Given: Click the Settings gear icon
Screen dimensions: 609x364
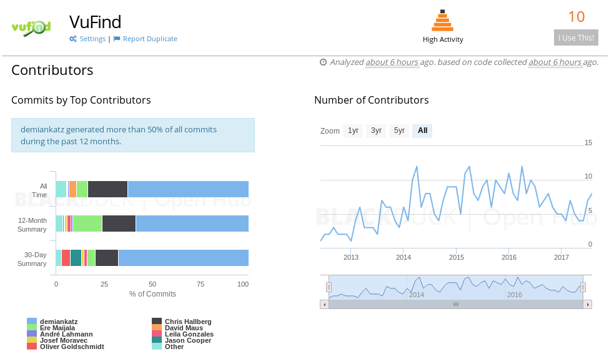Looking at the screenshot, I should pos(73,39).
